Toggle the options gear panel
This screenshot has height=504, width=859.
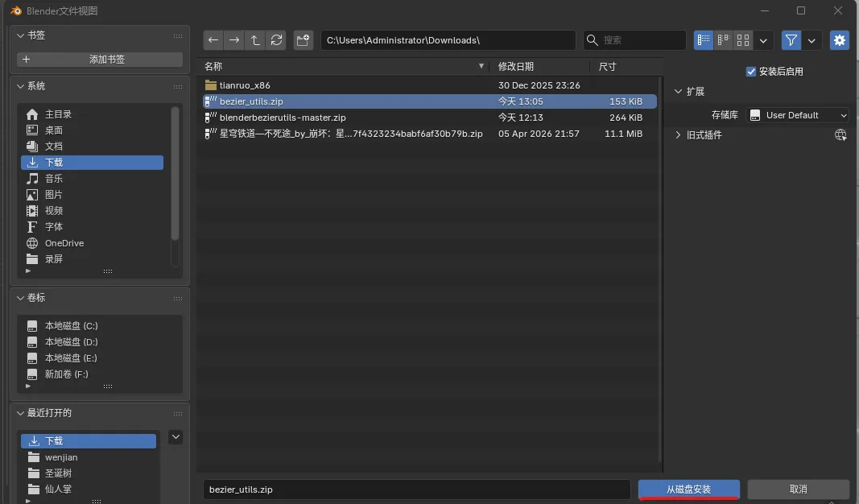840,40
